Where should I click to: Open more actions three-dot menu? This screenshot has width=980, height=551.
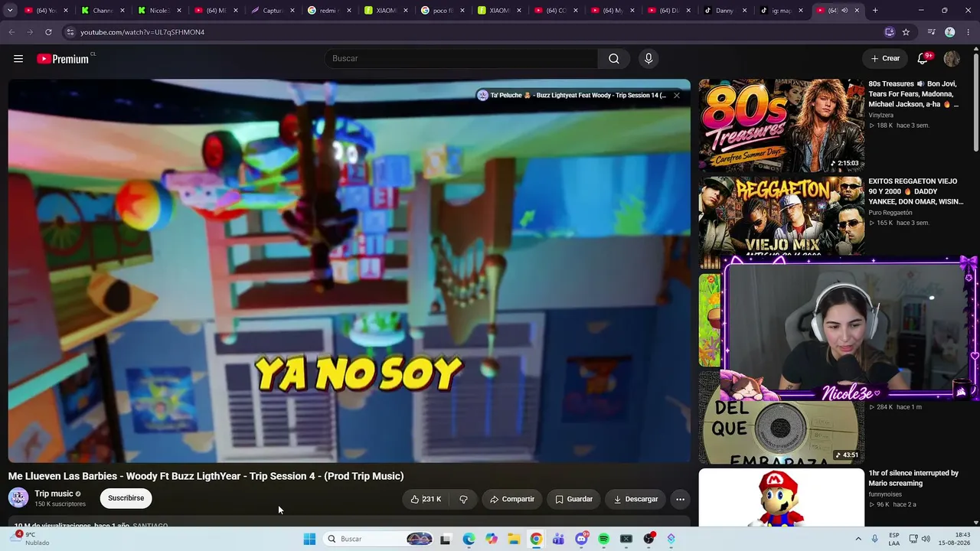(x=680, y=499)
